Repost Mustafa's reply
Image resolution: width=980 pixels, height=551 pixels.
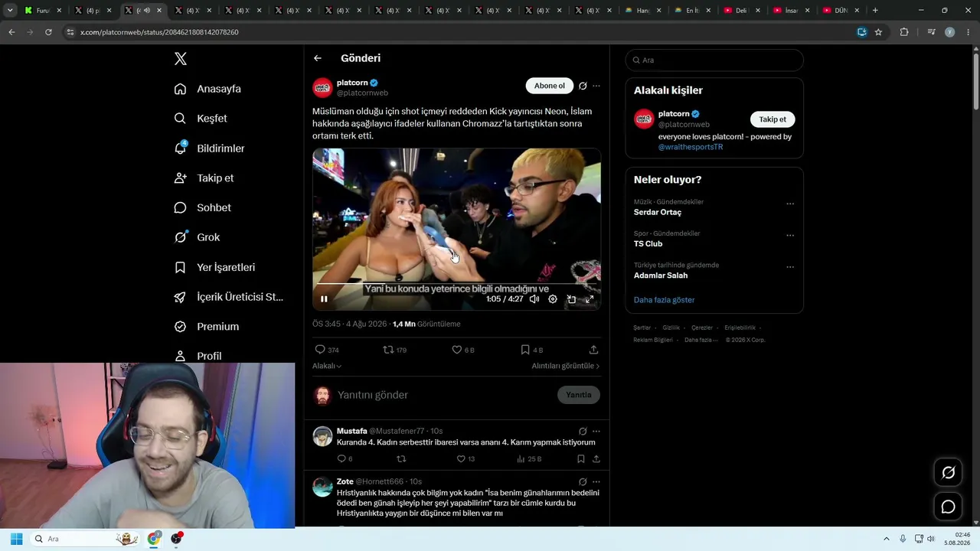pos(400,459)
